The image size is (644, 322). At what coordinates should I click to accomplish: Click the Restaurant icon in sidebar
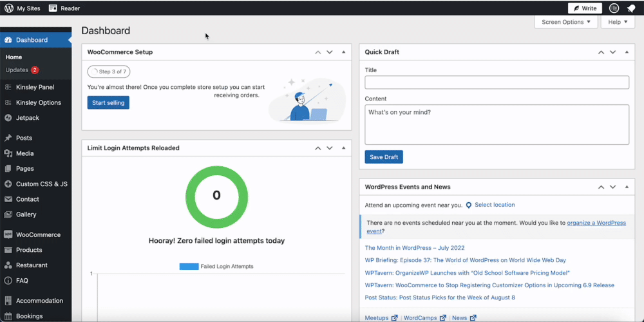coord(8,265)
